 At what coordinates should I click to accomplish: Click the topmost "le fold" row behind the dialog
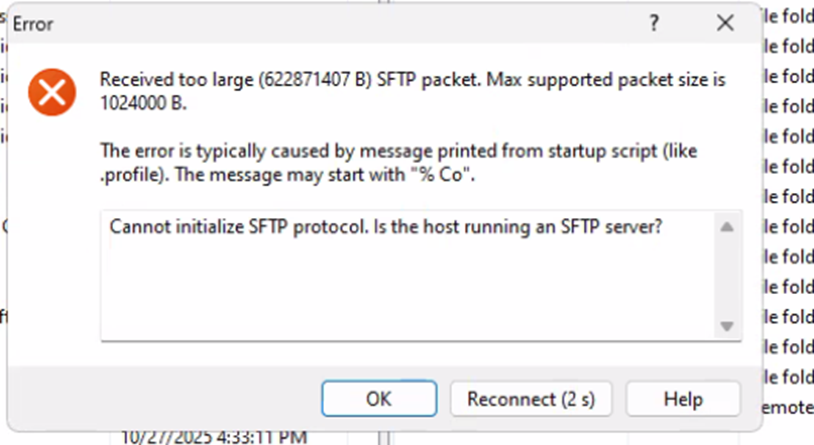coord(788,15)
